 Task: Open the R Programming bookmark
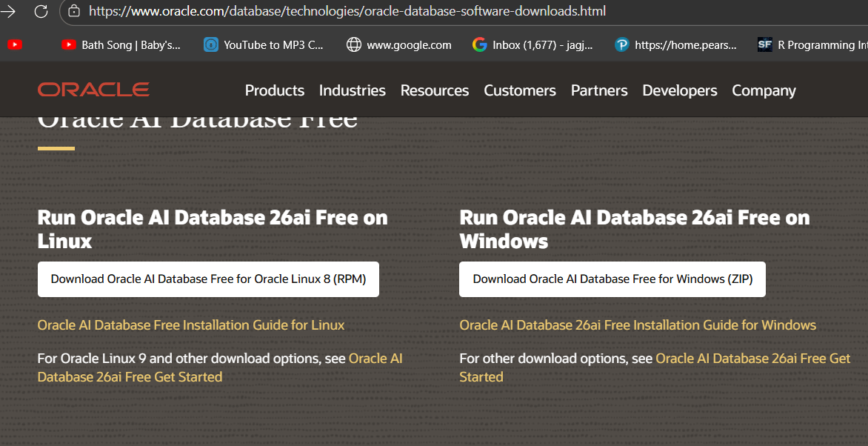pyautogui.click(x=812, y=45)
